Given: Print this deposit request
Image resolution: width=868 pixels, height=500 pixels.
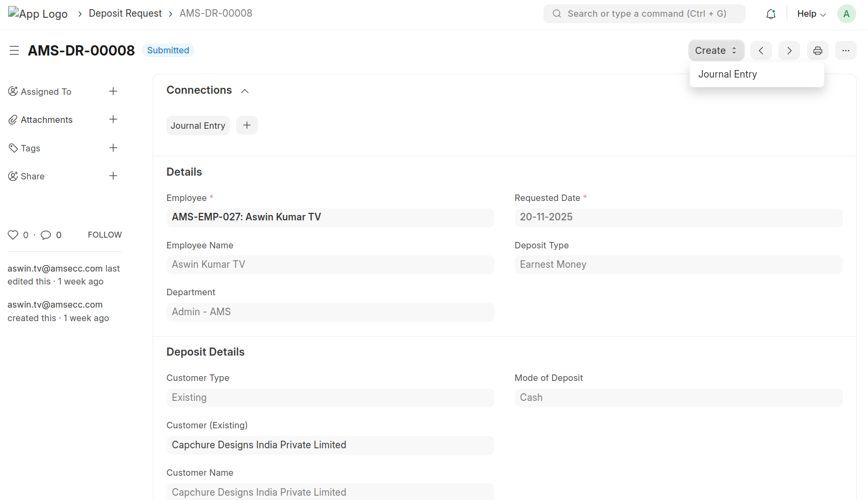Looking at the screenshot, I should pos(817,51).
